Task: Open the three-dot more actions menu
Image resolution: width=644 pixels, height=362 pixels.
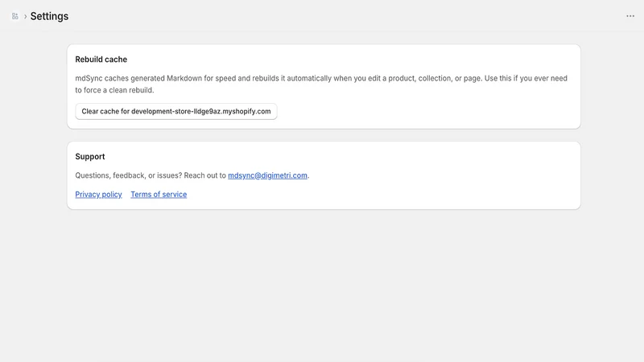Action: pyautogui.click(x=630, y=16)
